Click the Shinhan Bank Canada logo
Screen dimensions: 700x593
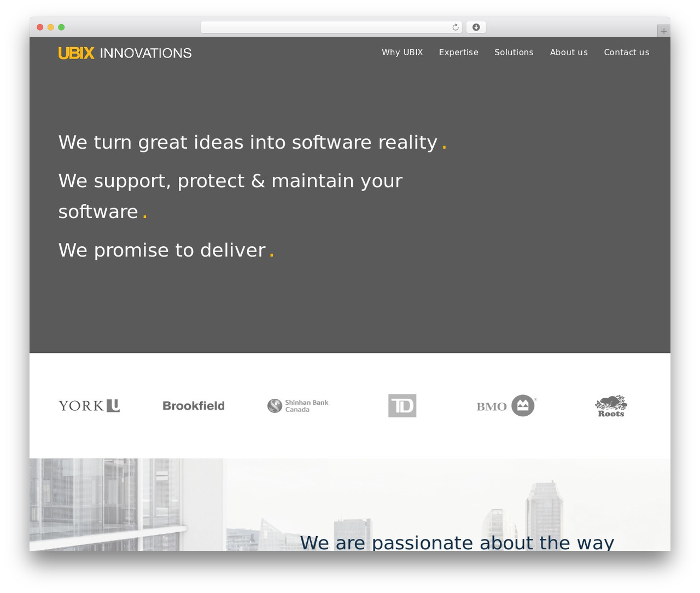(298, 406)
